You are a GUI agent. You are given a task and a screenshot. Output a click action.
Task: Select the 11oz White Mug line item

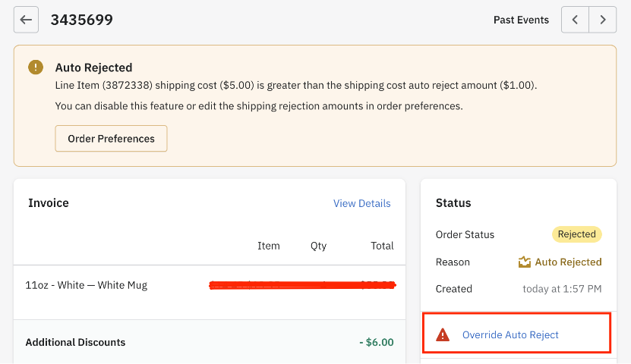click(87, 285)
